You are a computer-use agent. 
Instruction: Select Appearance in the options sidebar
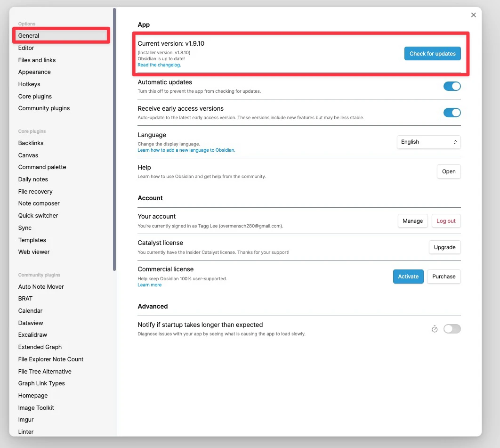click(x=34, y=72)
